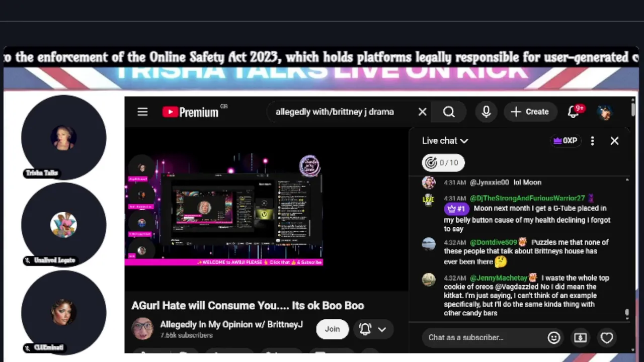Open the emoji picker in chat
This screenshot has width=644, height=362.
click(554, 337)
